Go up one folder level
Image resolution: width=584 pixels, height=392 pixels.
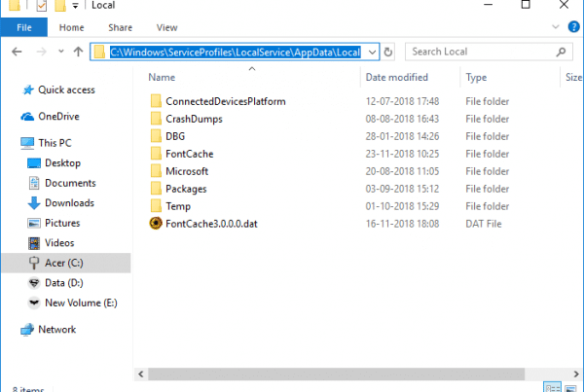pyautogui.click(x=78, y=52)
